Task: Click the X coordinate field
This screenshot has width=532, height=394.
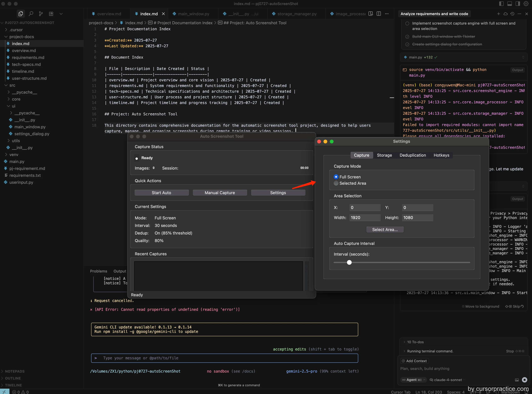Action: tap(365, 208)
